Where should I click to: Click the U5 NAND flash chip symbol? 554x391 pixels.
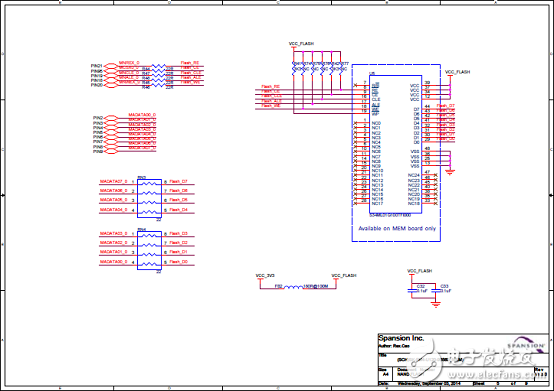tap(396, 144)
